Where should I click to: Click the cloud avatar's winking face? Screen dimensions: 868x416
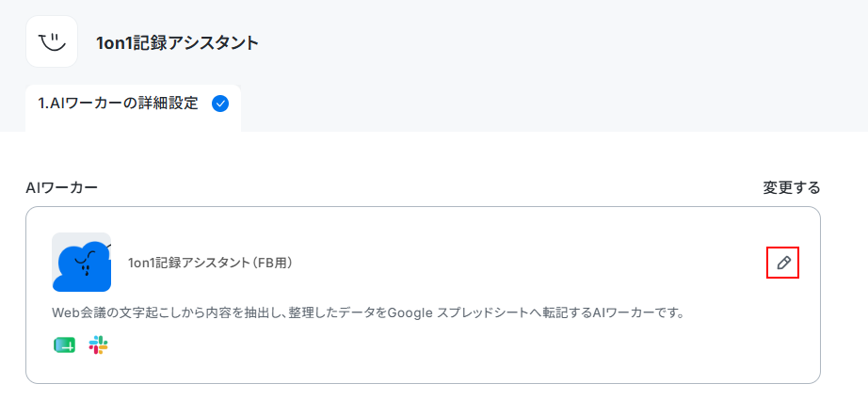coord(86,260)
